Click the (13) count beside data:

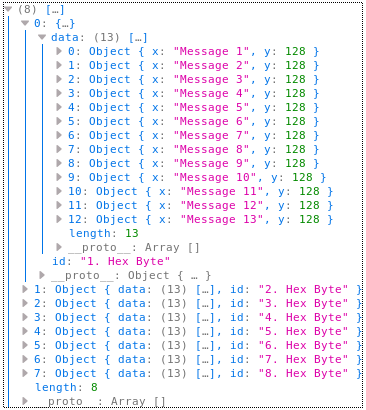click(107, 37)
